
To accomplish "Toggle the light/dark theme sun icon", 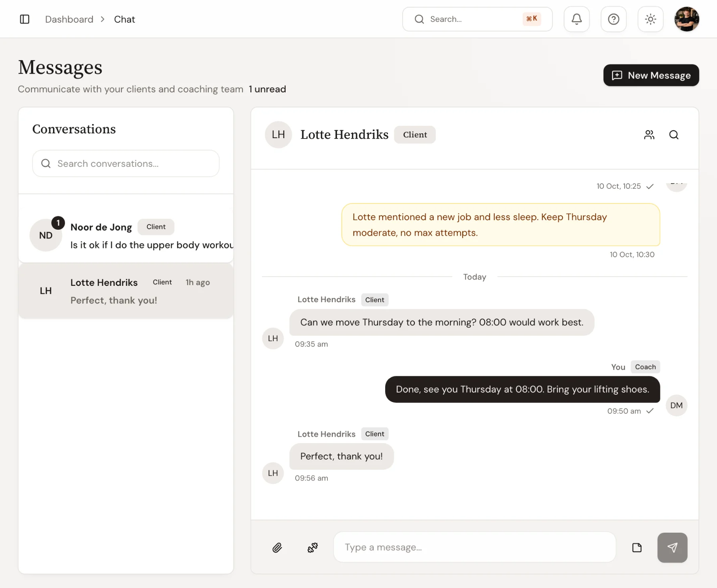I will click(x=650, y=19).
